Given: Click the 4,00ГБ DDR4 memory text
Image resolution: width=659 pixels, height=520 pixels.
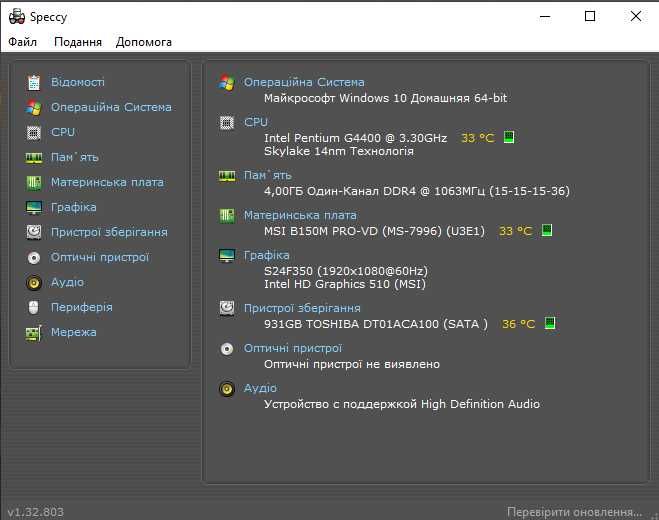Looking at the screenshot, I should pos(417,191).
